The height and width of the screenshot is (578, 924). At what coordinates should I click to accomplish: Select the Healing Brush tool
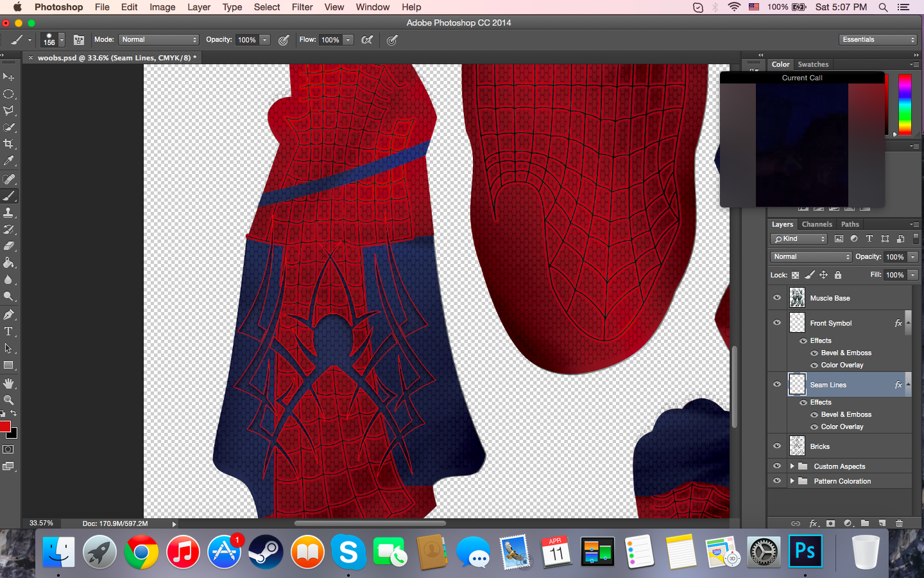pos(8,179)
